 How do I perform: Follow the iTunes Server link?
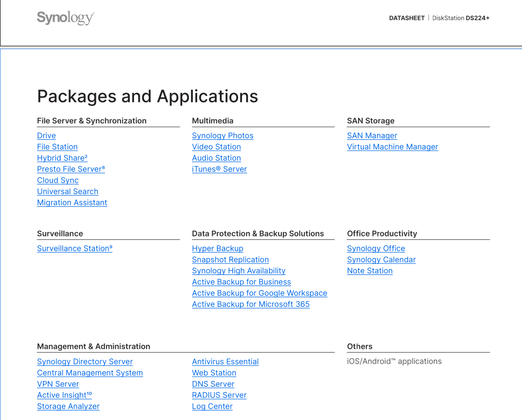(x=219, y=169)
